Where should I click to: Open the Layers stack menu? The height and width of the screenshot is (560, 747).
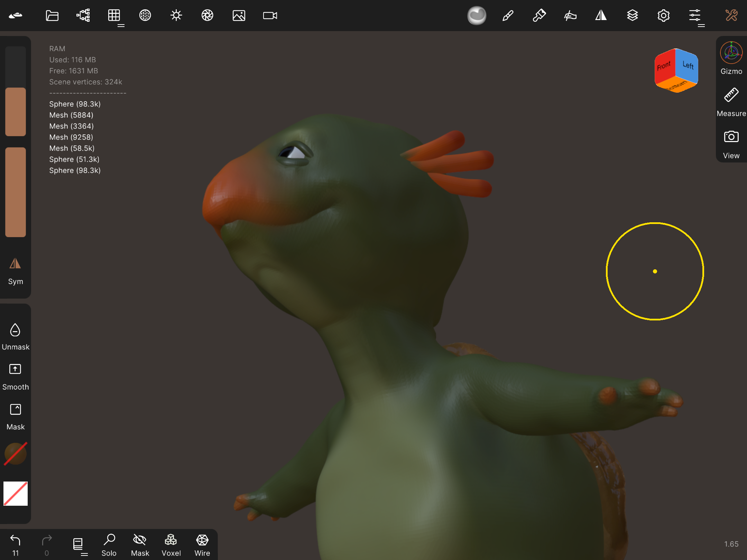[x=632, y=16]
